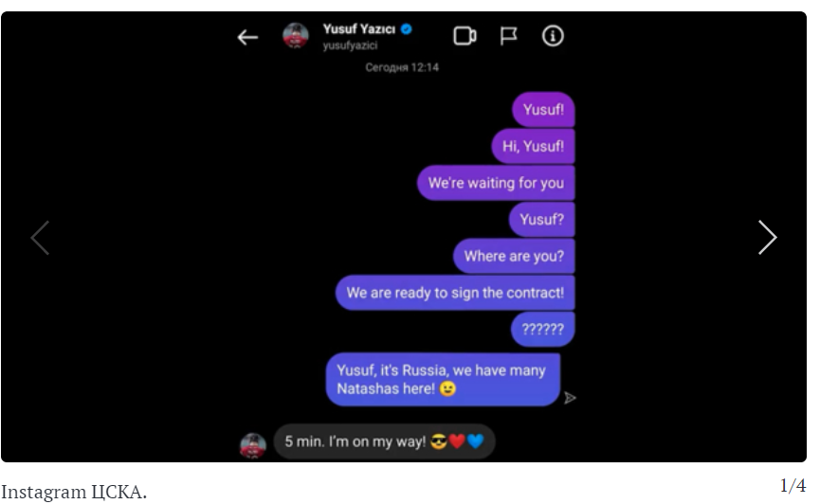The width and height of the screenshot is (820, 504).
Task: Click the blue verified badge
Action: click(407, 29)
